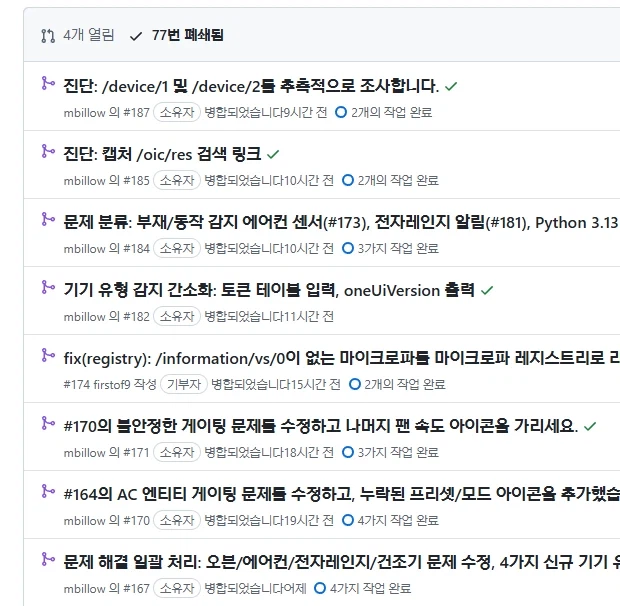This screenshot has width=620, height=606.
Task: Click 기부자 badge on #174 row
Action: pyautogui.click(x=184, y=384)
